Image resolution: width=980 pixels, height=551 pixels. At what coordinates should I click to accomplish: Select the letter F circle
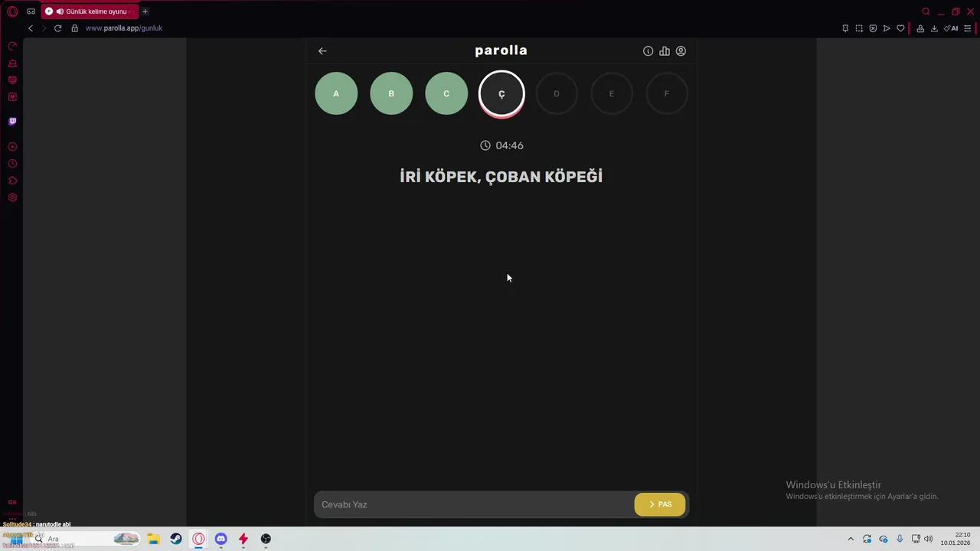[x=667, y=93]
